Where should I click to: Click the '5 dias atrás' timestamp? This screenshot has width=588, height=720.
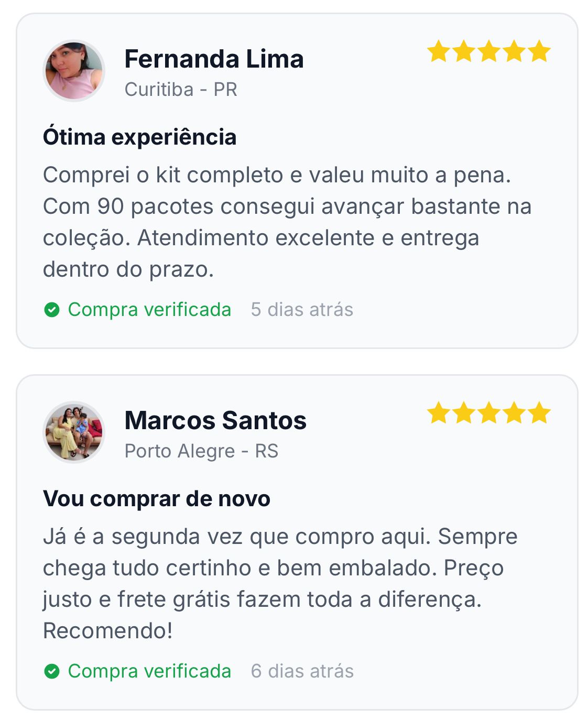pyautogui.click(x=302, y=310)
